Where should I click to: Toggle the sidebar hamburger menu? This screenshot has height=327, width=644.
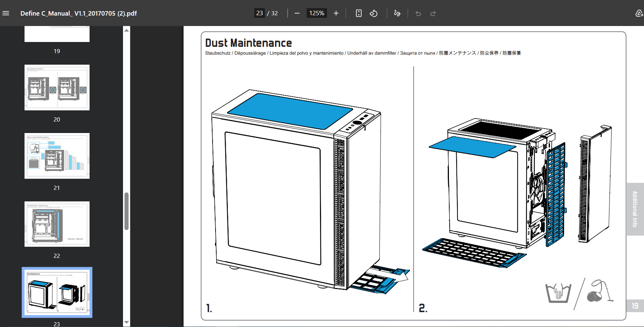pyautogui.click(x=6, y=13)
